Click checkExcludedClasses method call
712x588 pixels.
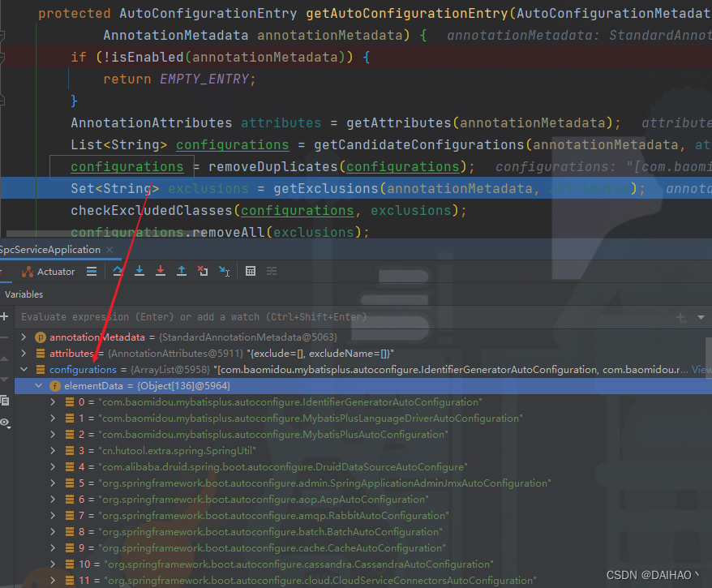[151, 210]
